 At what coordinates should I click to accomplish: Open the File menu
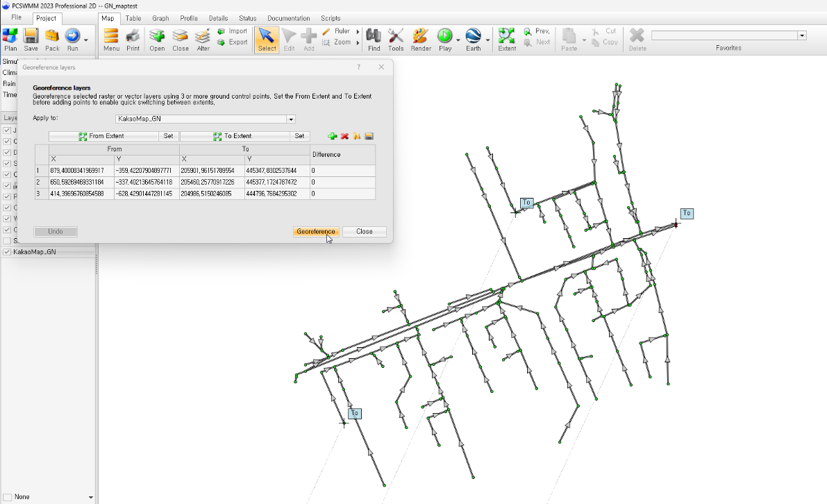(x=17, y=17)
